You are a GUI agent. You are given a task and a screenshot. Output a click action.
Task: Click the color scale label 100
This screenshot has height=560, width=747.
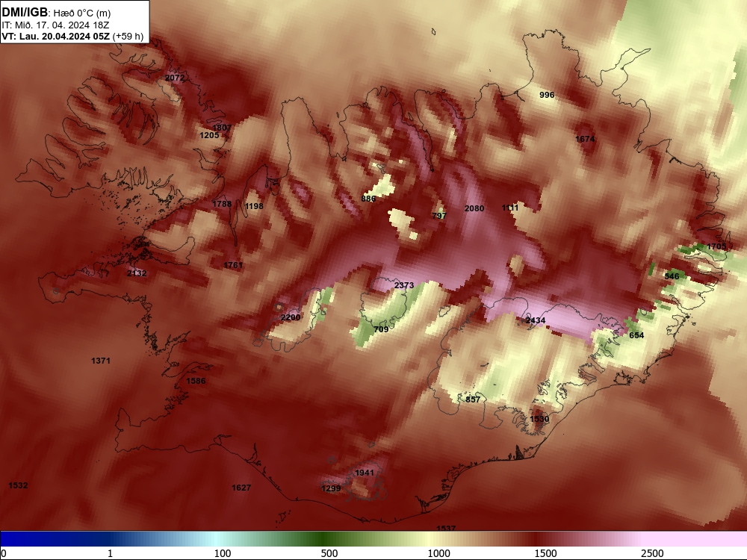[x=223, y=553]
